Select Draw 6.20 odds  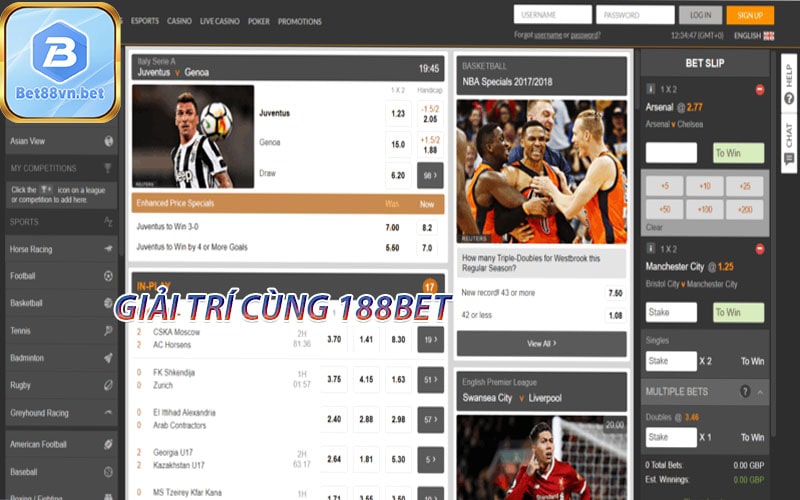(x=398, y=175)
